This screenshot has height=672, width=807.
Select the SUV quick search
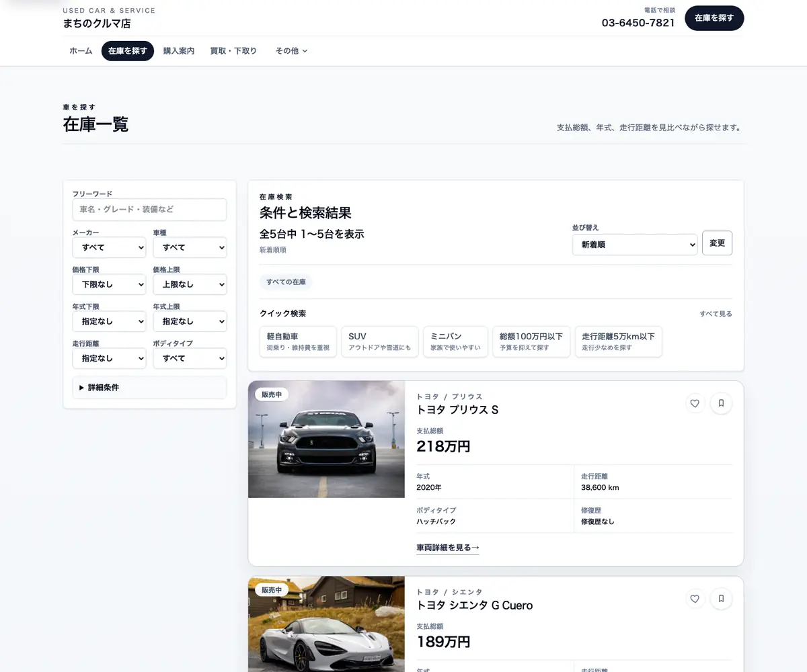(x=379, y=341)
